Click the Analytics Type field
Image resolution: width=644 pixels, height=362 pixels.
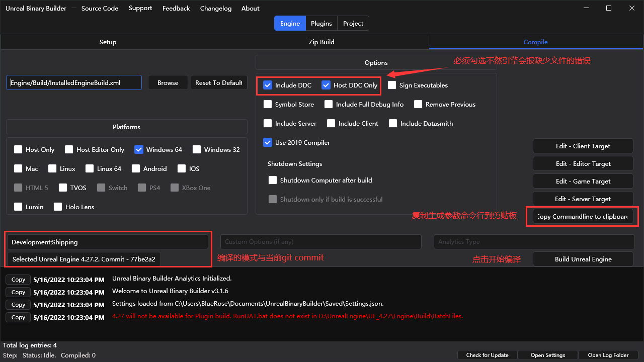coord(534,242)
